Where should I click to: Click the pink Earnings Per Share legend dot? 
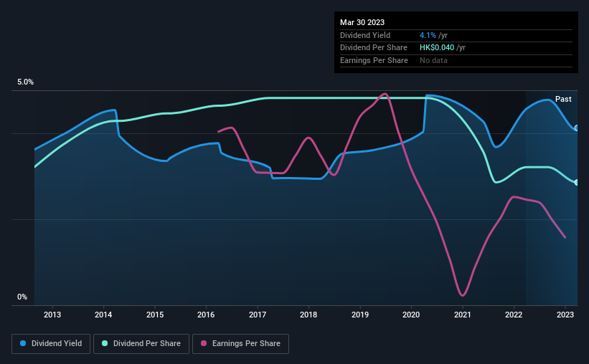pyautogui.click(x=204, y=343)
